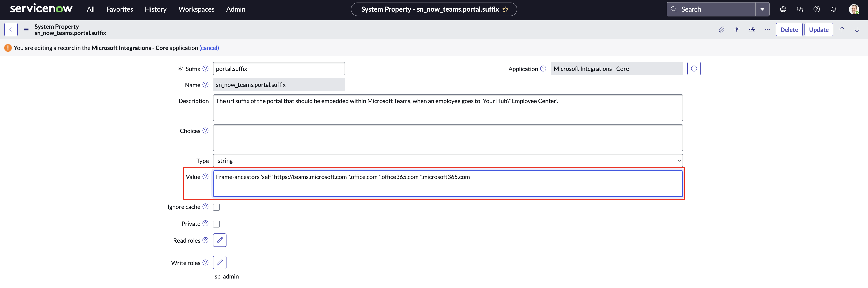Click the back arrow button
This screenshot has width=868, height=288.
point(11,30)
